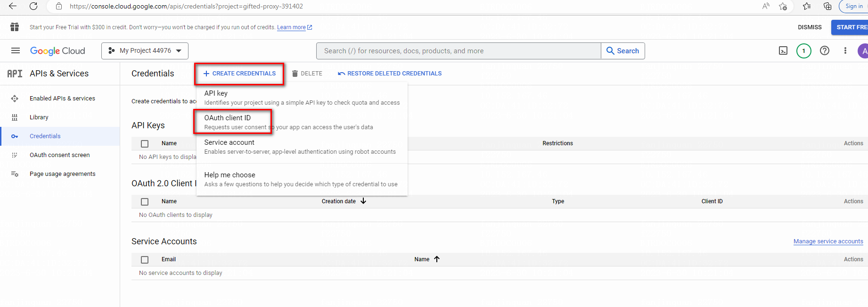Tick the select-all checkbox in Service Accounts table
This screenshot has width=868, height=307.
(145, 259)
